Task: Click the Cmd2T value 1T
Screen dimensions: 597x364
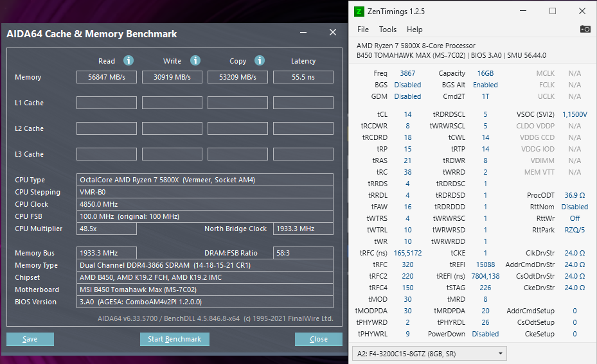Action: (x=485, y=96)
